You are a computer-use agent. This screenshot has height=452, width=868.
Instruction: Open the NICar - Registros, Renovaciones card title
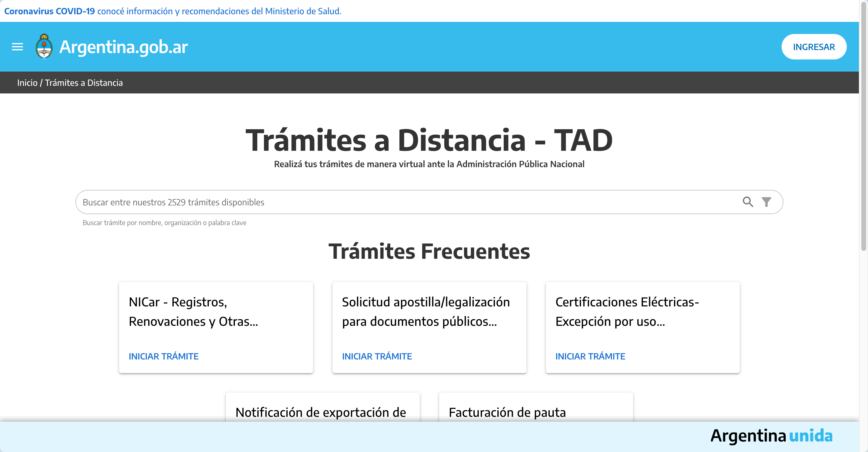point(193,312)
